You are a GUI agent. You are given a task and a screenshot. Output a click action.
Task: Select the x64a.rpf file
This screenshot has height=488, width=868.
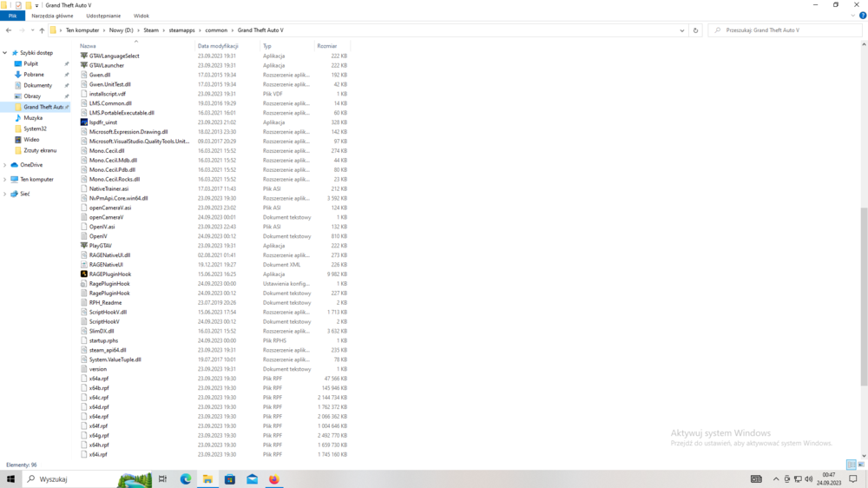99,379
